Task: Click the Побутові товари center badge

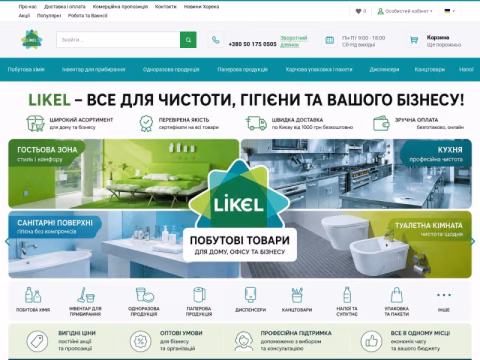Action: point(240,244)
